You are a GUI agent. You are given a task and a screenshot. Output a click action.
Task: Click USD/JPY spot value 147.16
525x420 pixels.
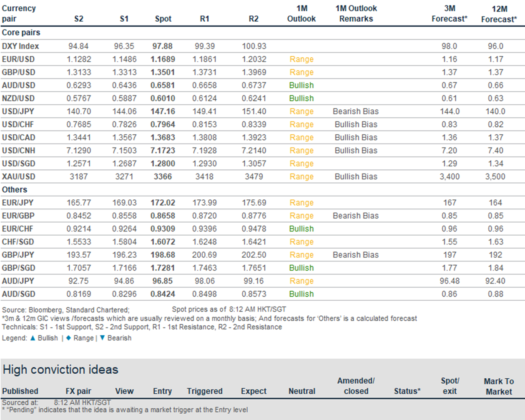163,111
